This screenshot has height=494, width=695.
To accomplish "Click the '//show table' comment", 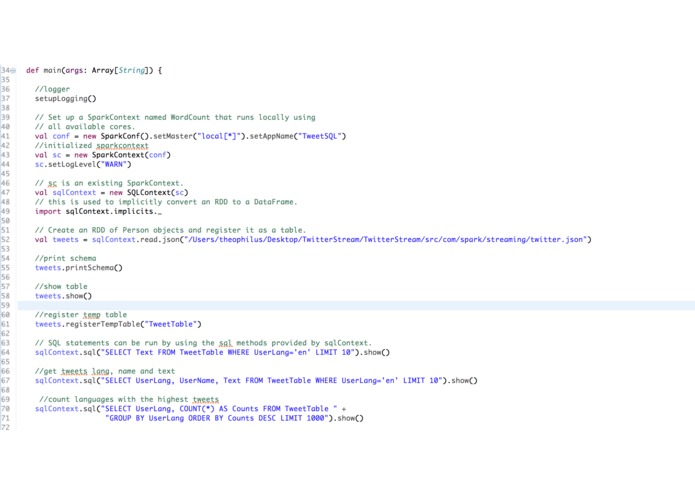I will (x=61, y=287).
